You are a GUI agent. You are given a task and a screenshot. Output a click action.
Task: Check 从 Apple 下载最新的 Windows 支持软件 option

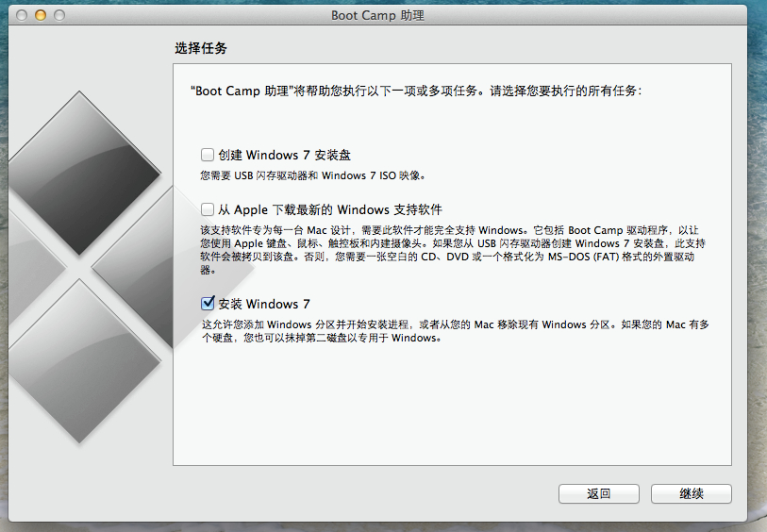pos(208,209)
